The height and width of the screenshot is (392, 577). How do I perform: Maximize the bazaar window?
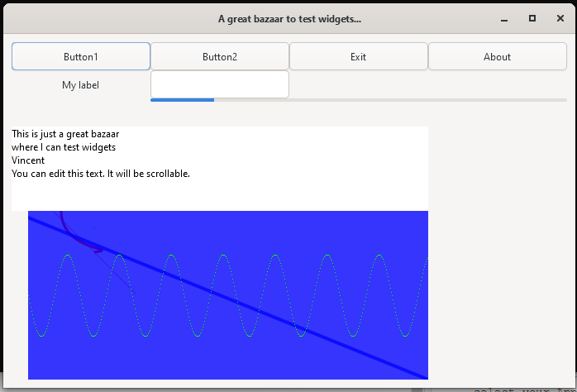(x=532, y=18)
